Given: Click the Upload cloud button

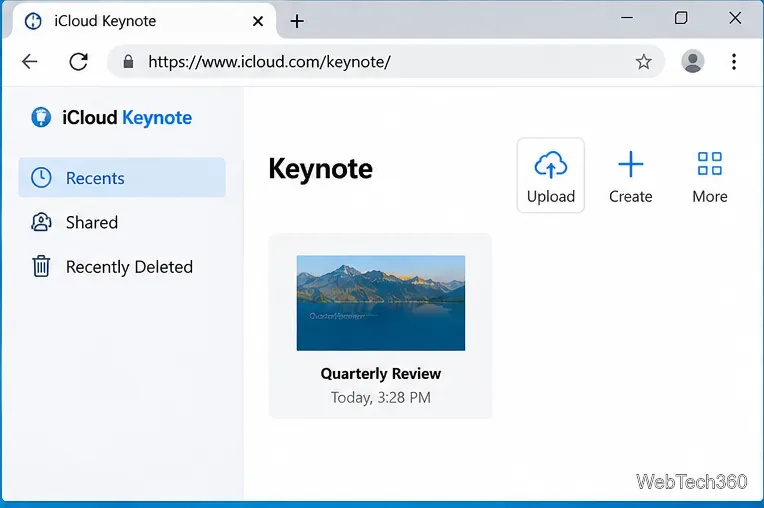Looking at the screenshot, I should (551, 175).
